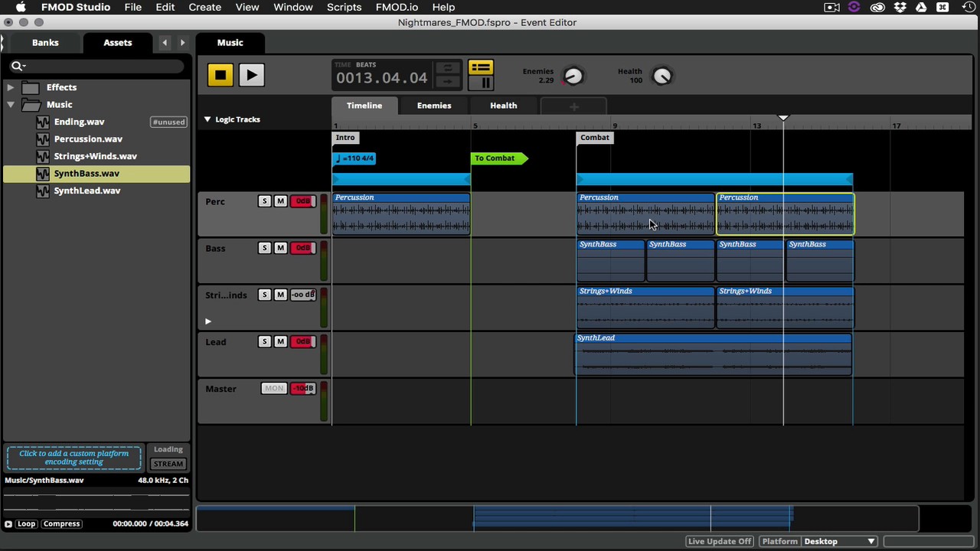Toggle follow-cursor arrow icon beside time display
The image size is (980, 551).
(448, 82)
